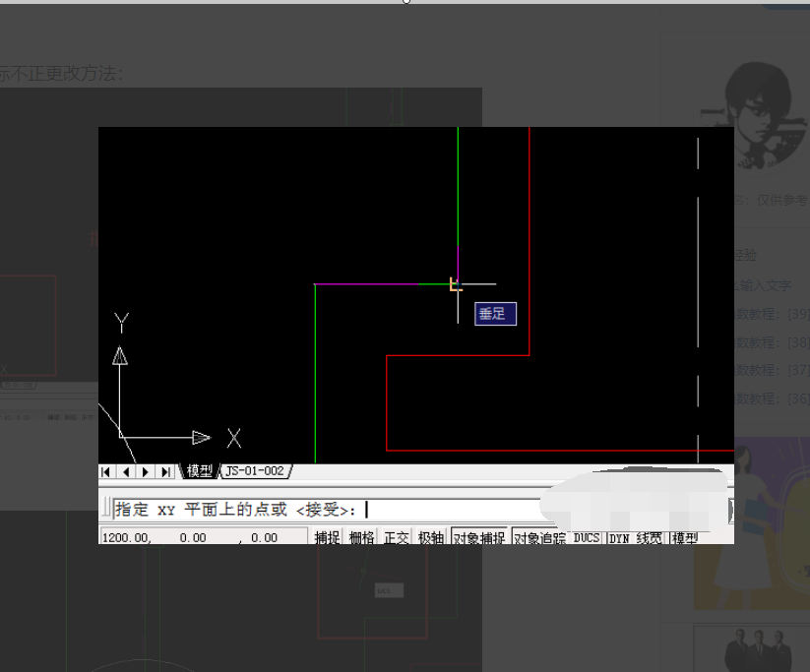Click the command line scroll arrow
810x672 pixels.
(731, 511)
